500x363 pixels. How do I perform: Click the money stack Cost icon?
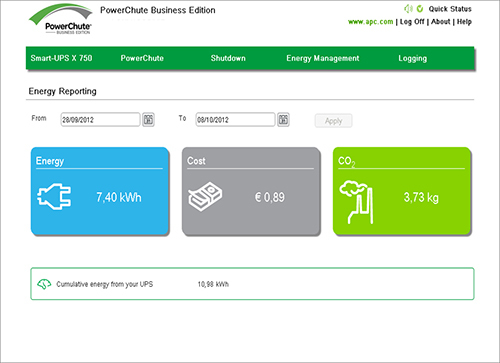[205, 197]
